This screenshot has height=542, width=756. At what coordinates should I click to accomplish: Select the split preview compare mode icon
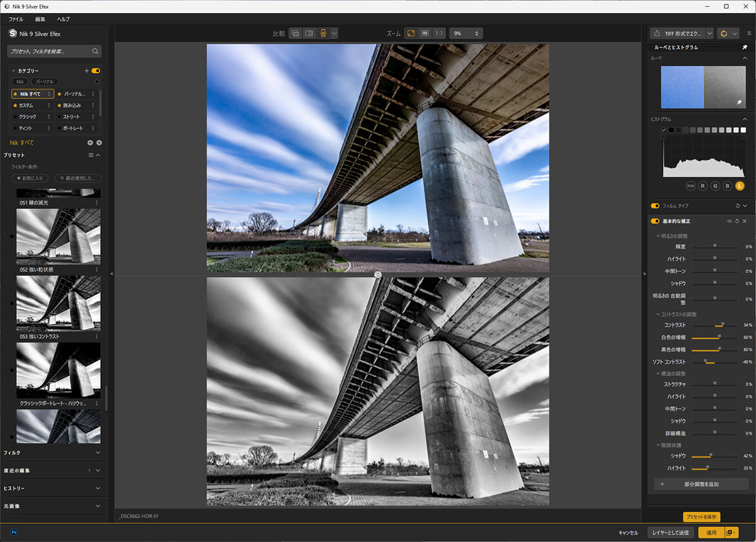[x=309, y=33]
